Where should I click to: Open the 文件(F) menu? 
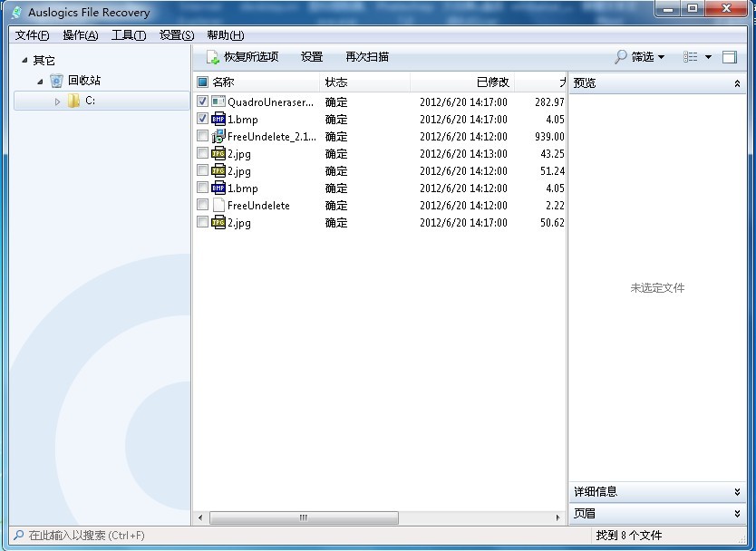[x=32, y=35]
